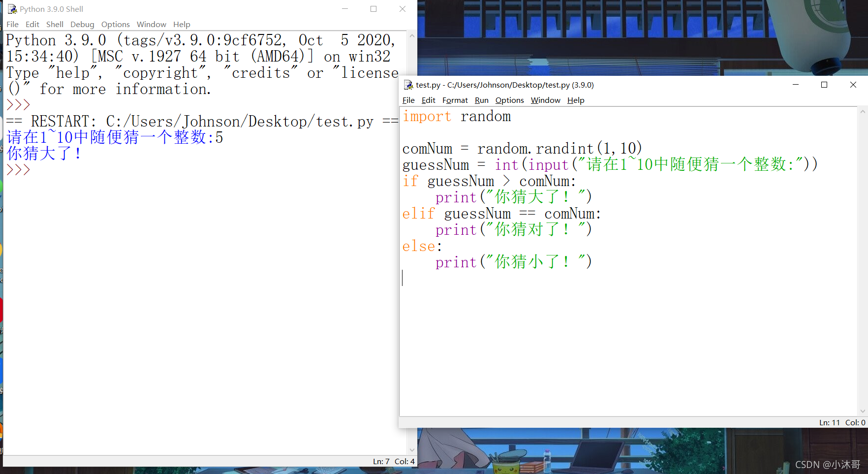This screenshot has width=868, height=474.
Task: Close the Python 3.9.0 Shell window
Action: click(x=403, y=9)
